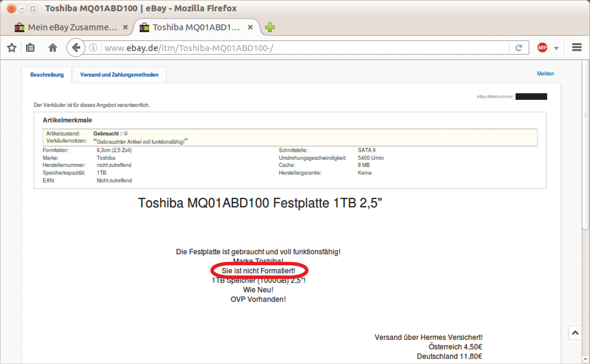This screenshot has height=364, width=590.
Task: Open the Firefox hamburger menu
Action: [x=576, y=48]
